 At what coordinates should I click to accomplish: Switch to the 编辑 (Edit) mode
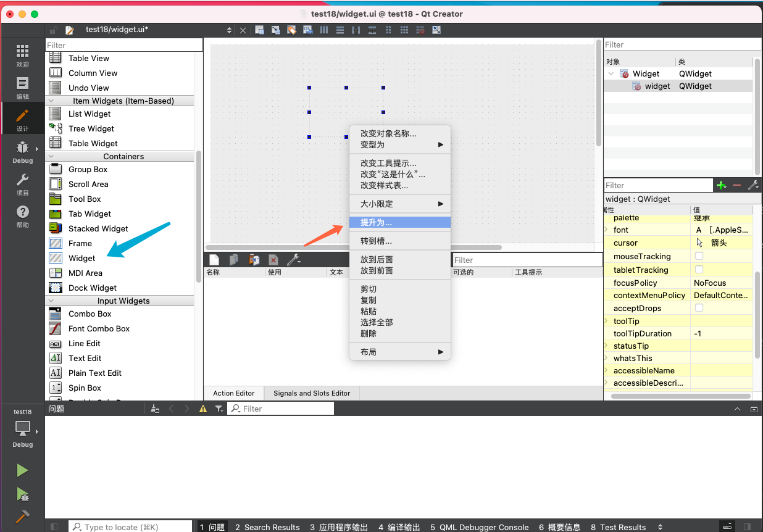(22, 88)
